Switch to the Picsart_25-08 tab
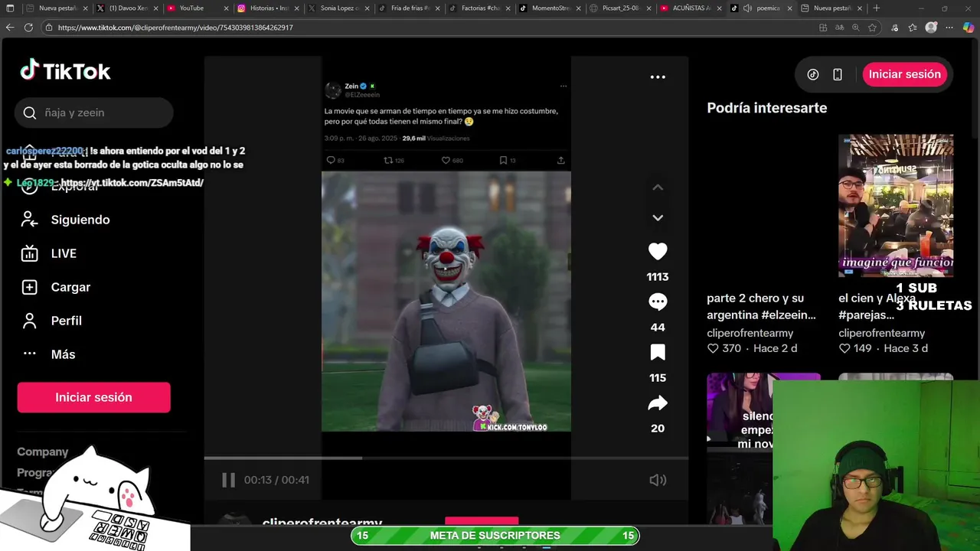This screenshot has height=551, width=980. 619,8
